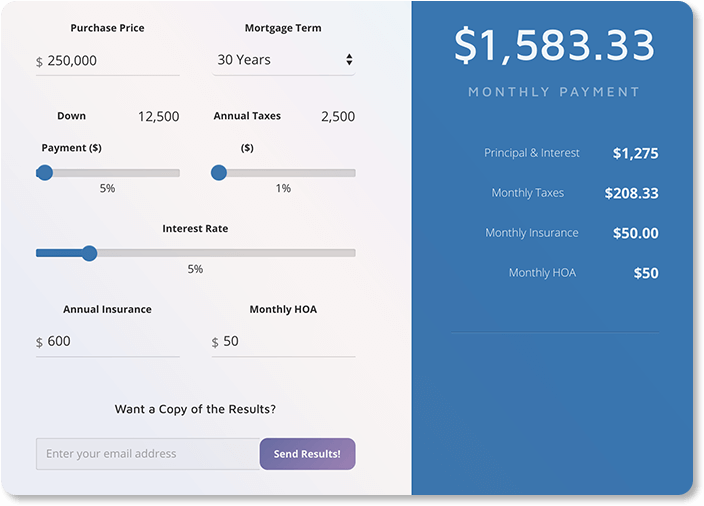The width and height of the screenshot is (704, 506).
Task: Click the dollar sign beside Purchase Price
Action: (x=39, y=62)
